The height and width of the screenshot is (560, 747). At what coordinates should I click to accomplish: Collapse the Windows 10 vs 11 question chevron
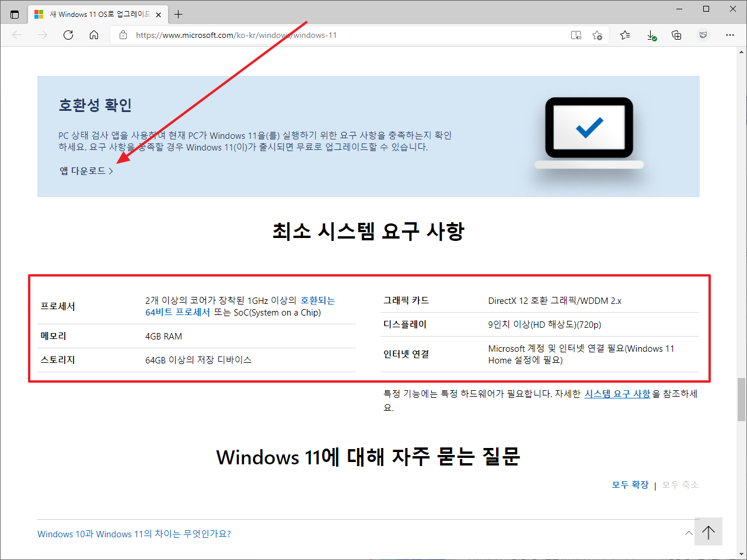tap(689, 533)
